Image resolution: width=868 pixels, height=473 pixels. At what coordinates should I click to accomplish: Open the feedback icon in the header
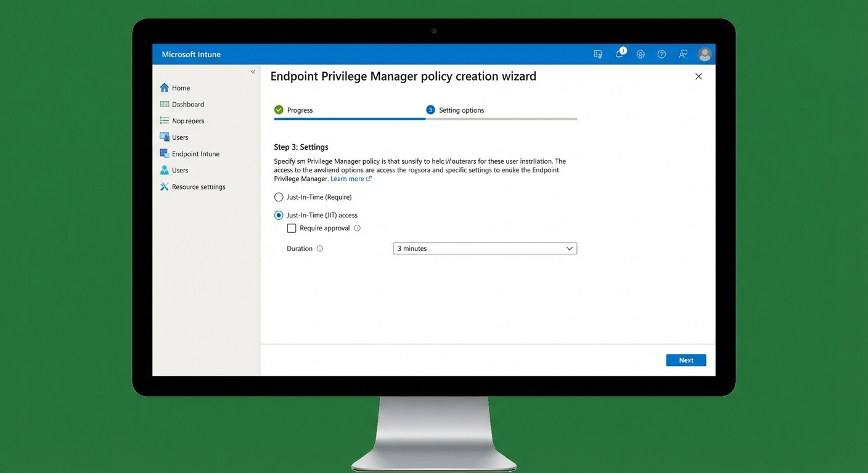pos(683,54)
